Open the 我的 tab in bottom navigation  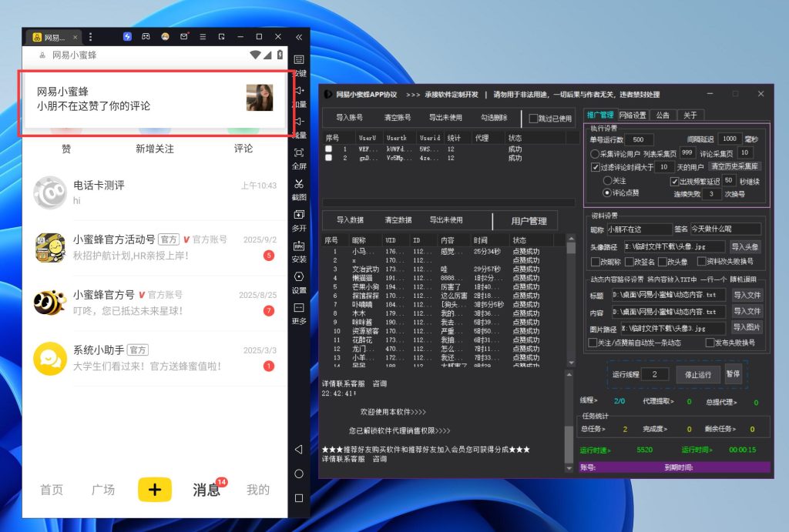coord(258,490)
